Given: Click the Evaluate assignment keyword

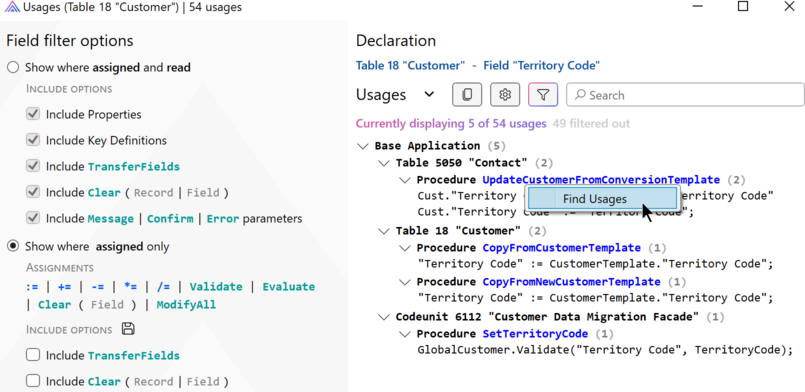Looking at the screenshot, I should [289, 287].
